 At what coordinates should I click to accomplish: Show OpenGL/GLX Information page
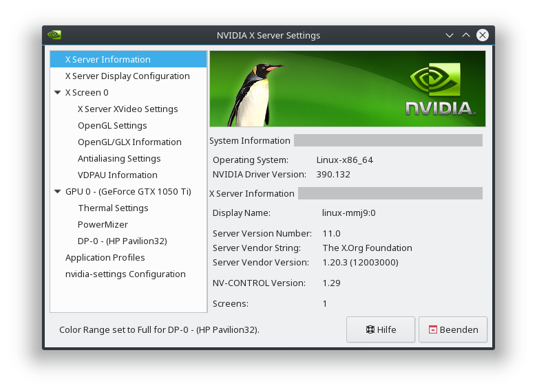129,142
